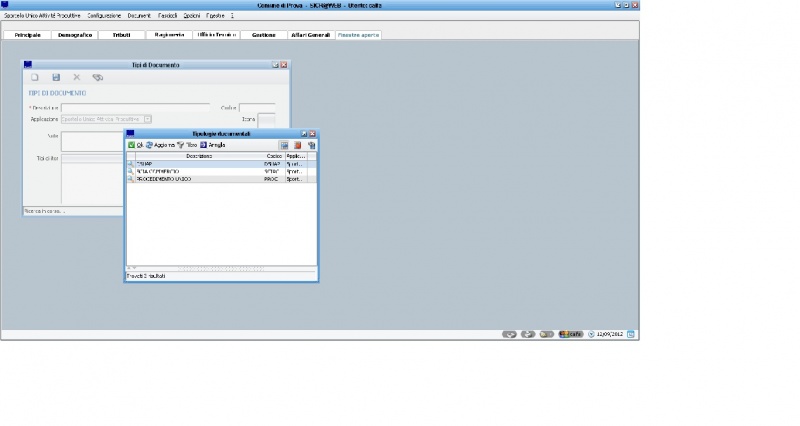Click the search binoculars icon in Tipi di Documento

tap(97, 78)
